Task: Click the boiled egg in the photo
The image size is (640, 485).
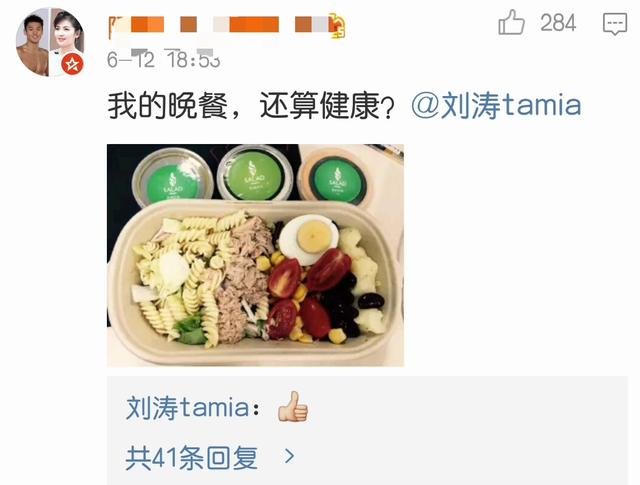Action: point(311,239)
